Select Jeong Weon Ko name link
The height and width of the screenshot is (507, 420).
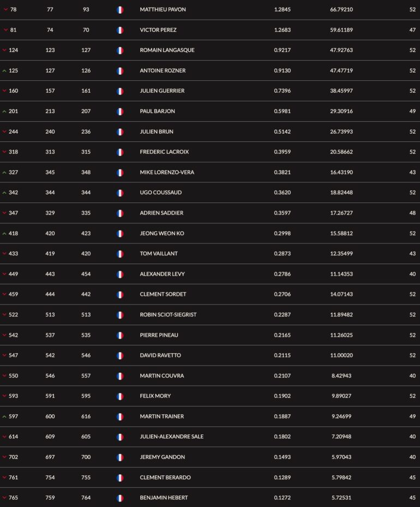click(162, 234)
